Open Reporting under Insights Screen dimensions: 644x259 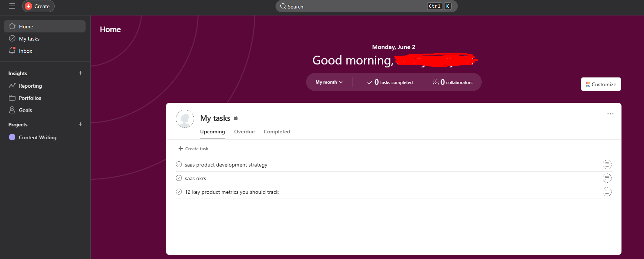coord(45,86)
